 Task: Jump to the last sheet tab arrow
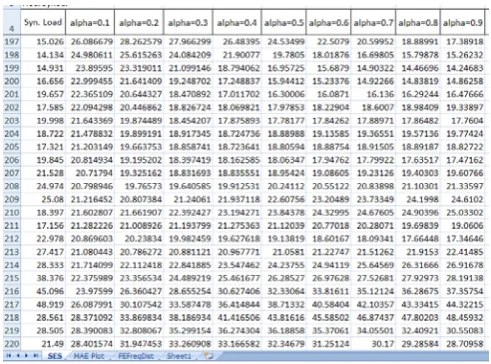tap(35, 356)
